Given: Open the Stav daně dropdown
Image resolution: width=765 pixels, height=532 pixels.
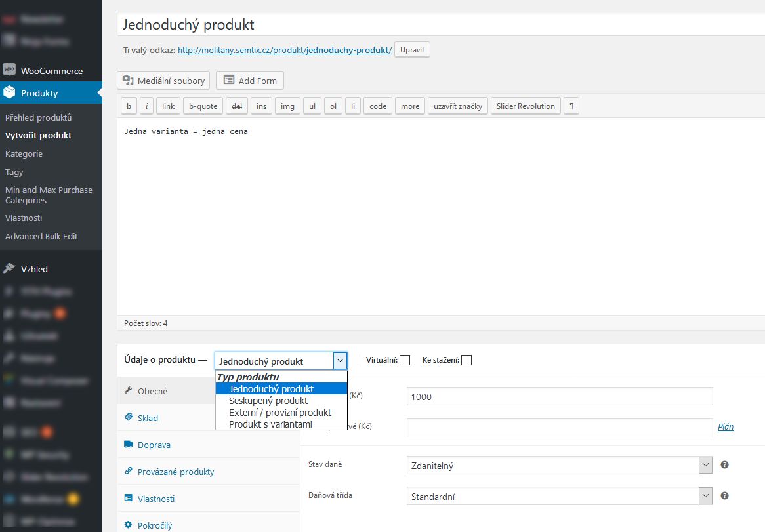Looking at the screenshot, I should (559, 466).
